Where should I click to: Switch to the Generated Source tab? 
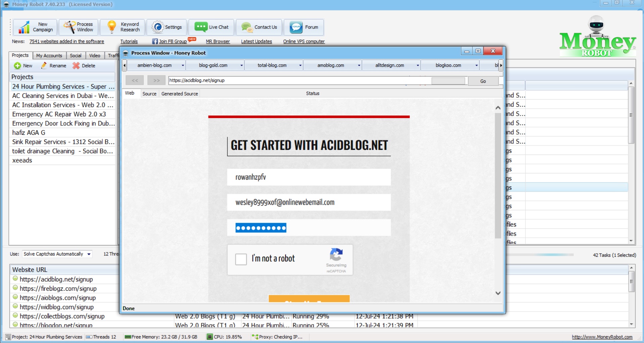coord(180,94)
